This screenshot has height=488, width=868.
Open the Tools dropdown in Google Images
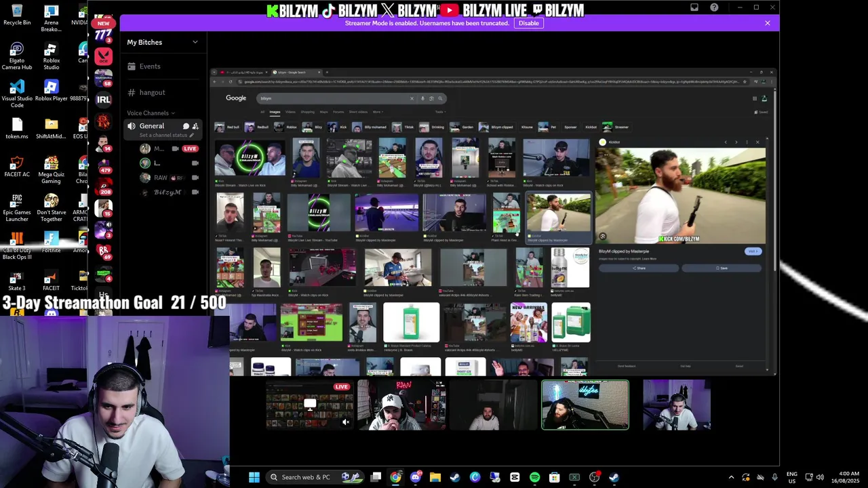tap(440, 112)
